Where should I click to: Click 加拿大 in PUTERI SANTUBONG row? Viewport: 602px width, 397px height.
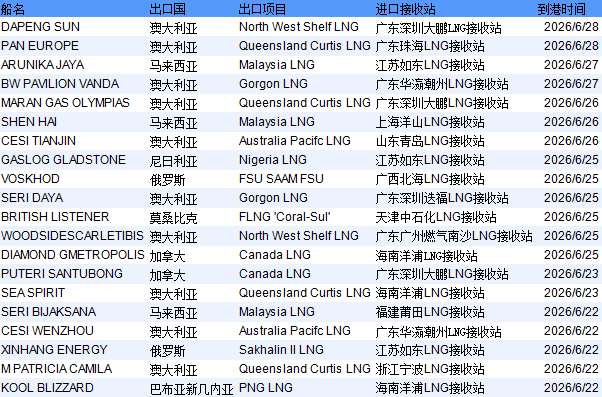167,275
